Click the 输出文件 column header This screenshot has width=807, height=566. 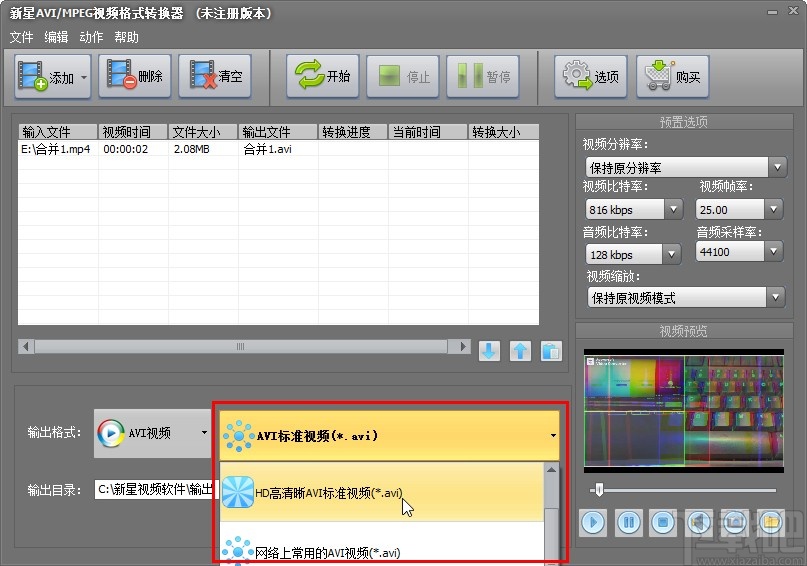278,132
